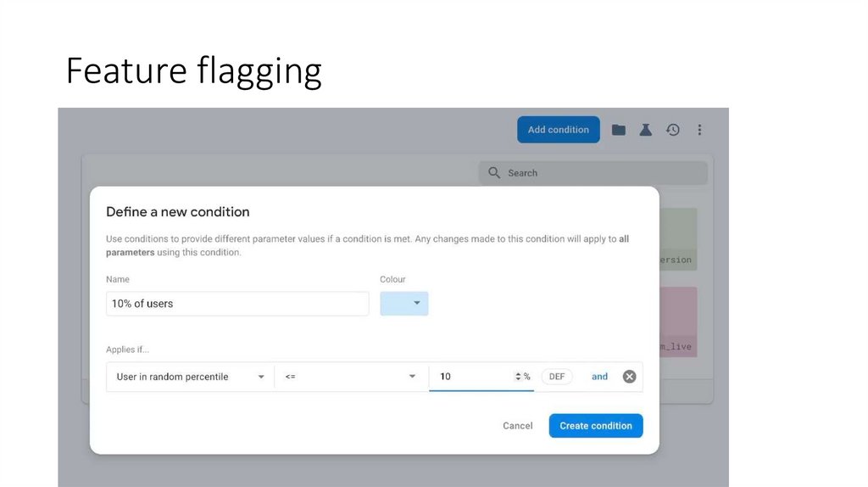The width and height of the screenshot is (868, 487).
Task: Click the 'and' link to add clause
Action: click(x=599, y=377)
